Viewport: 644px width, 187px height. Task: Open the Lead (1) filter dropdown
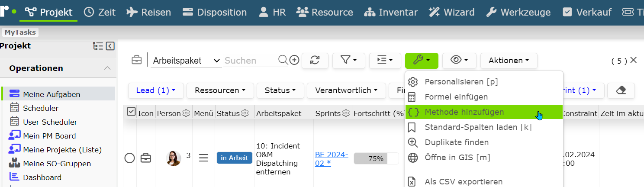(x=156, y=90)
